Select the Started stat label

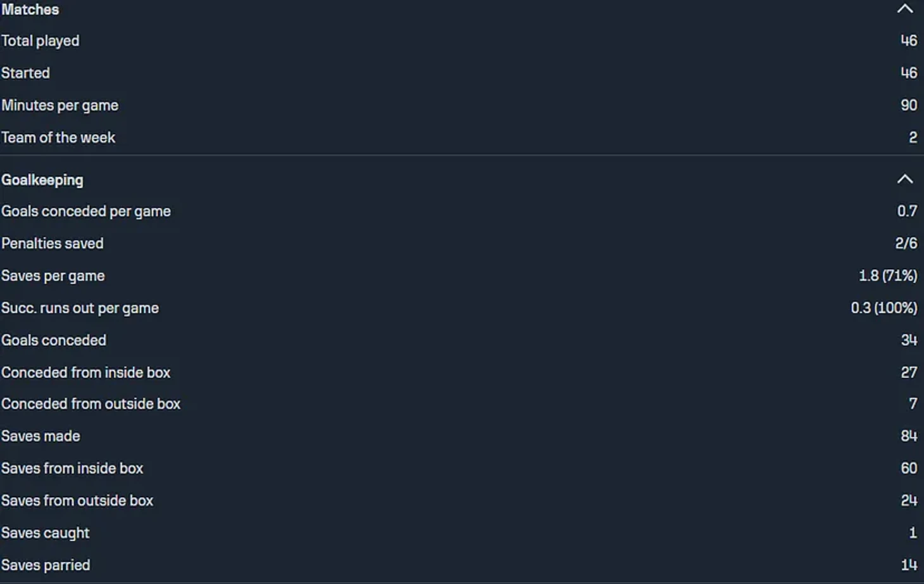[x=25, y=73]
